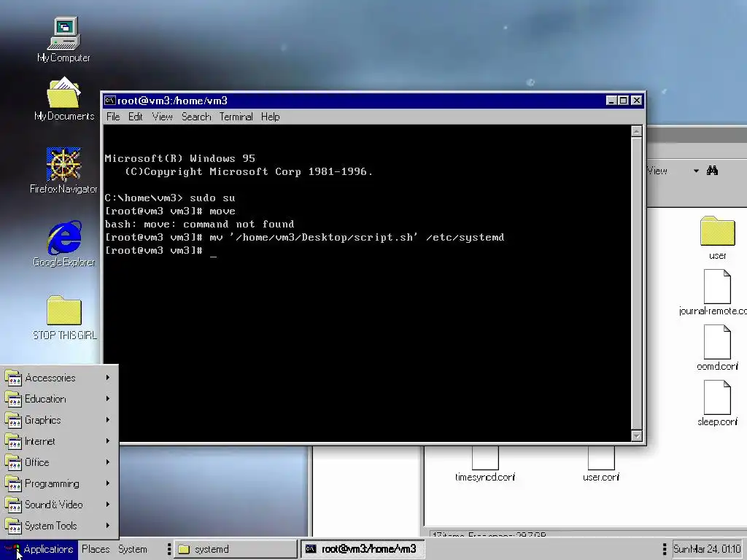Open the System Tools submenu
The height and width of the screenshot is (560, 747).
tap(60, 526)
